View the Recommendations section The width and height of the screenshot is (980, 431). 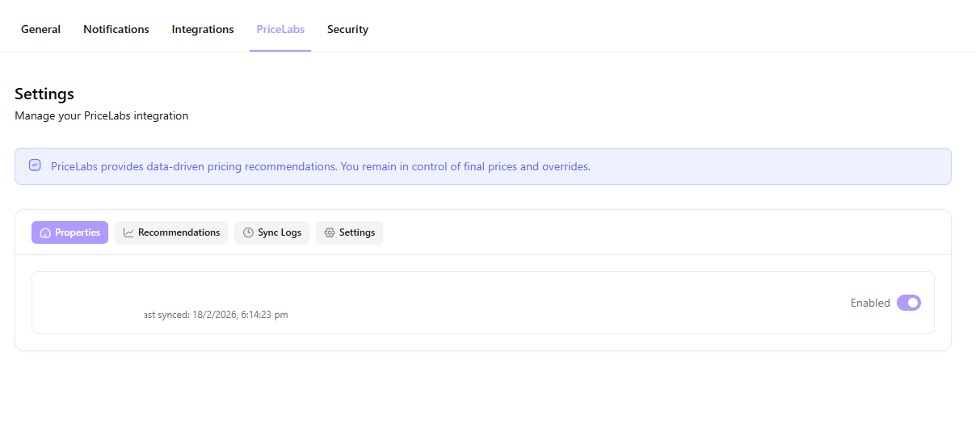(x=171, y=232)
